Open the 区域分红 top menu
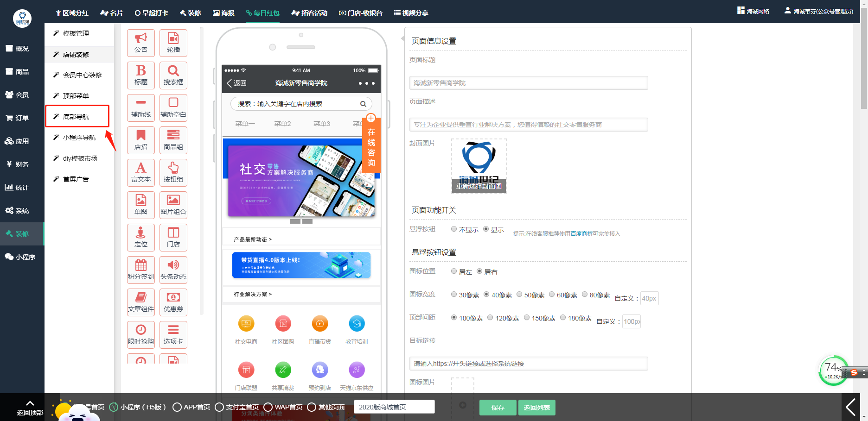 [72, 13]
